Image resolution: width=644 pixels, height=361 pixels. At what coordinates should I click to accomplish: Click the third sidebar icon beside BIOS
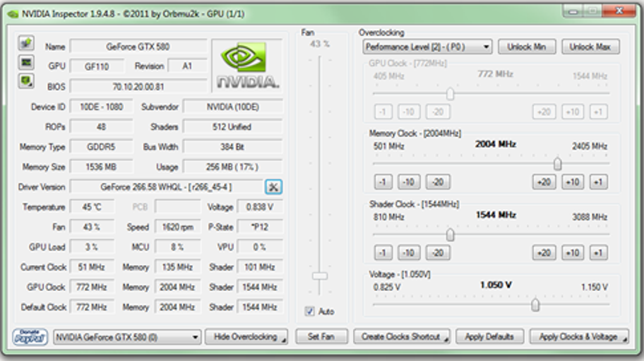(27, 81)
